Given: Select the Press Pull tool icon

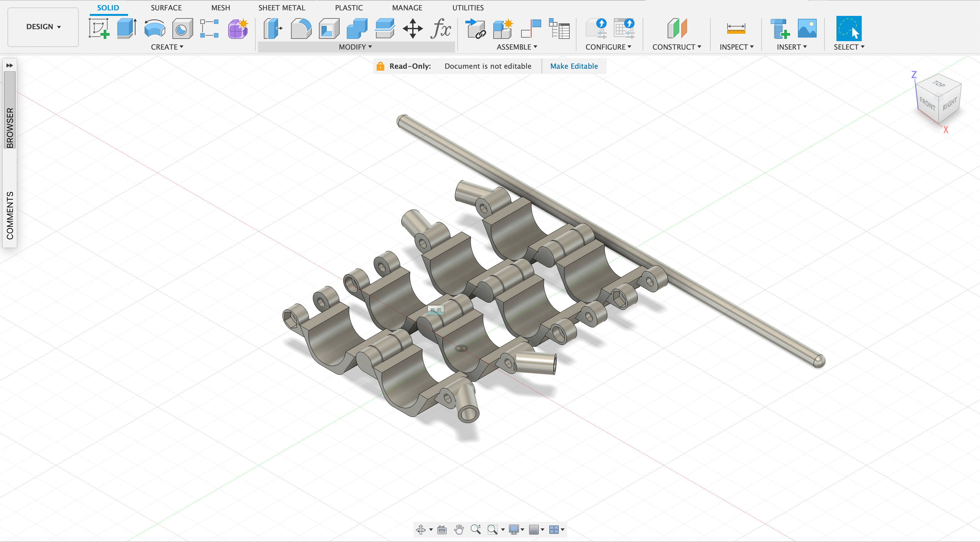Looking at the screenshot, I should [x=273, y=29].
